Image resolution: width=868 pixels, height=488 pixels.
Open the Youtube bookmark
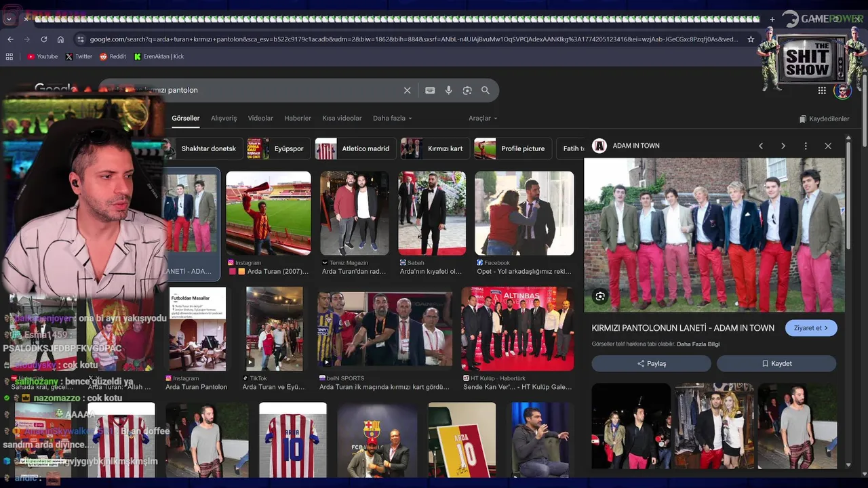tap(42, 57)
